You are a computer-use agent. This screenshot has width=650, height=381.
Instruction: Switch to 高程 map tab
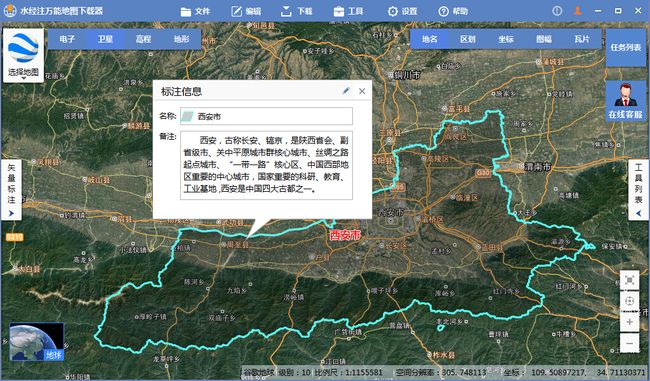click(143, 39)
